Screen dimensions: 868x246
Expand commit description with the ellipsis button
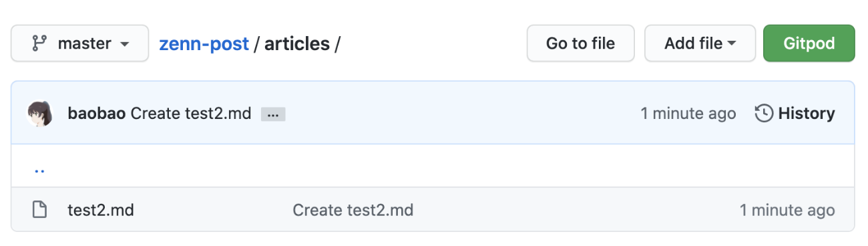(x=273, y=114)
